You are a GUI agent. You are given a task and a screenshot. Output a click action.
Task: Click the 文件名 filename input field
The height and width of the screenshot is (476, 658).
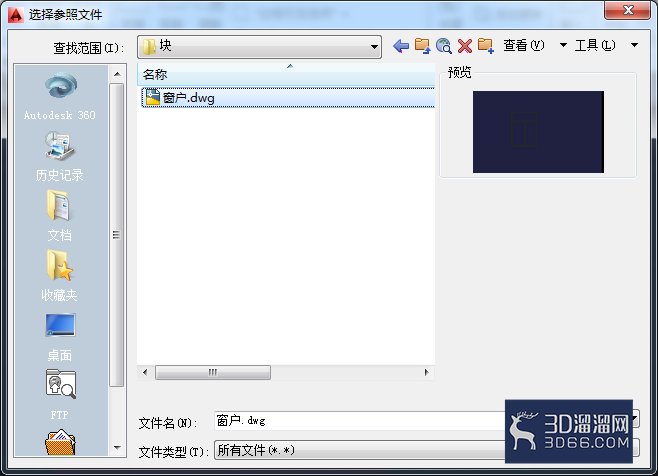359,421
